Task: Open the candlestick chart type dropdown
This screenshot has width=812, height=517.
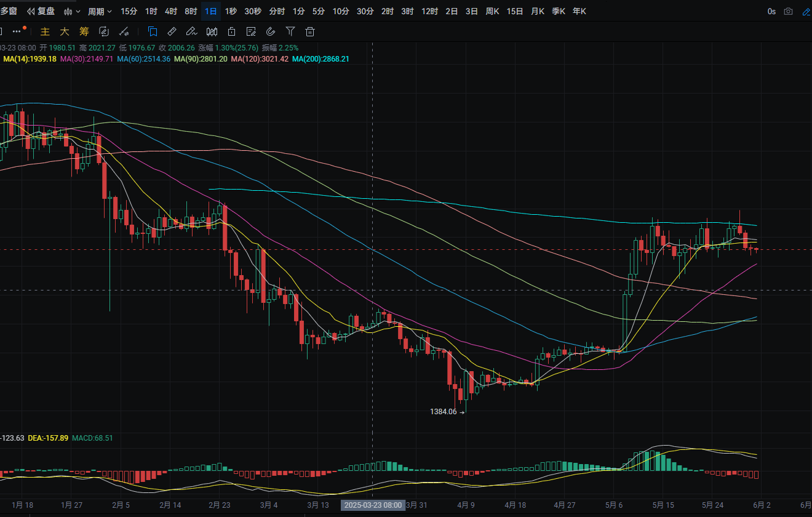Action: (x=72, y=11)
